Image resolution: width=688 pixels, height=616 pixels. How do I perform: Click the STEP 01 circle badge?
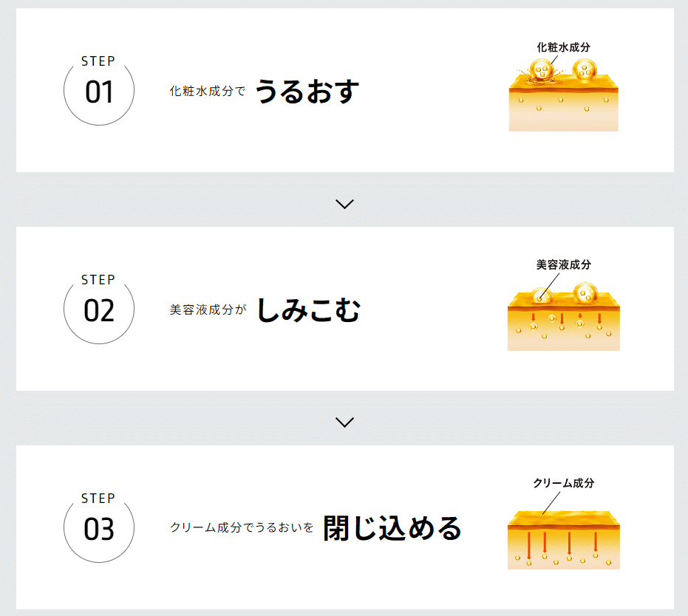pyautogui.click(x=99, y=90)
